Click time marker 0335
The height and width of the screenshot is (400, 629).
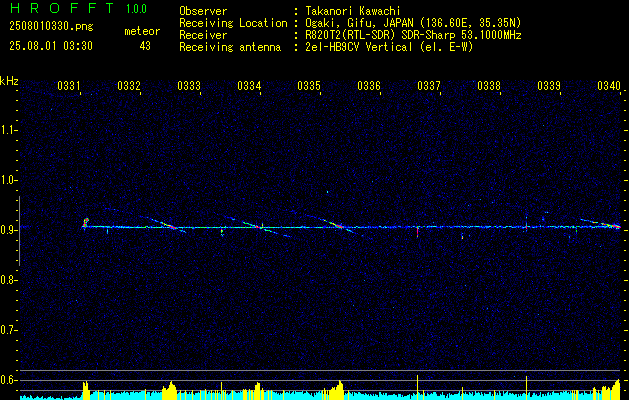point(309,86)
